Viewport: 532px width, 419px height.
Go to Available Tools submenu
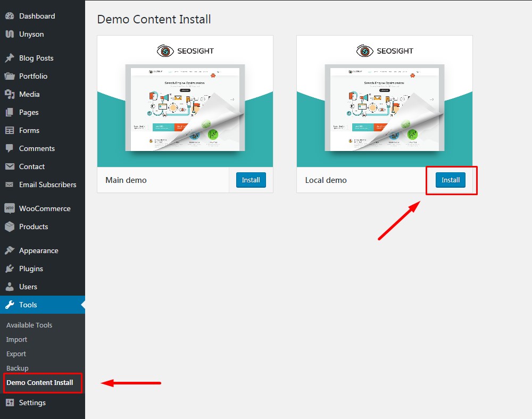pyautogui.click(x=29, y=325)
